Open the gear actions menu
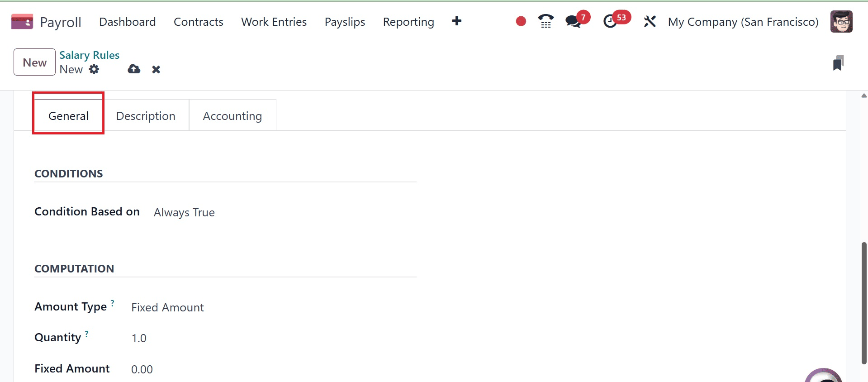868x382 pixels. point(94,69)
